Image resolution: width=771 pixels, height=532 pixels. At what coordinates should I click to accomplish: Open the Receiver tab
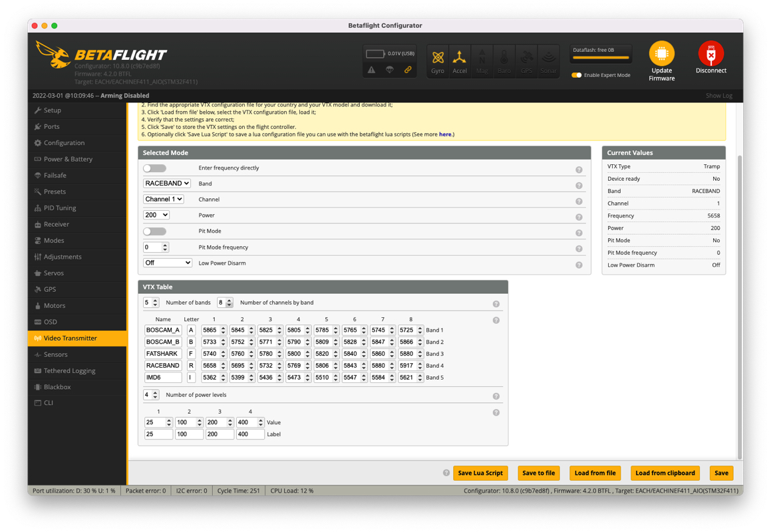point(77,224)
